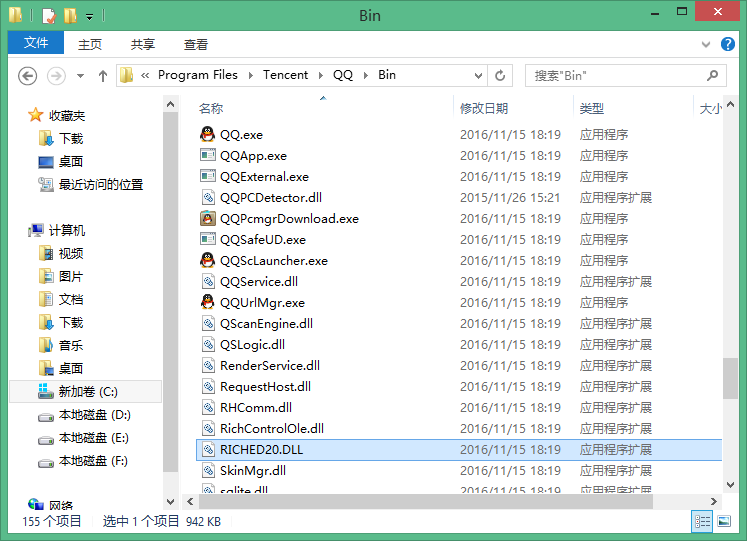Show hidden breadcrumb path chevrons

point(145,75)
